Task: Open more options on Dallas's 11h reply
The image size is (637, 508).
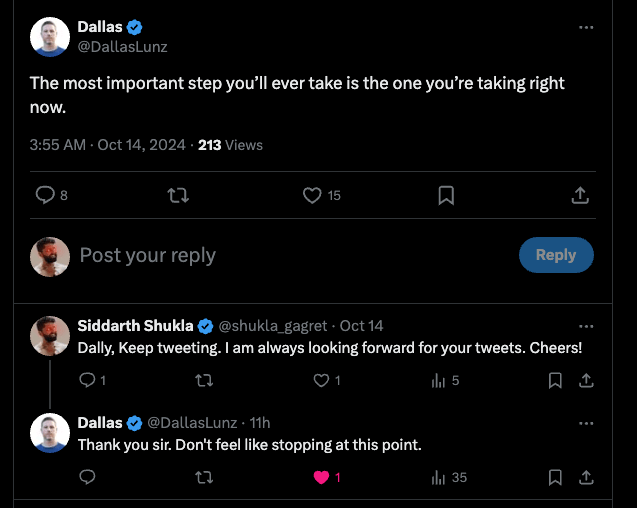Action: 586,423
